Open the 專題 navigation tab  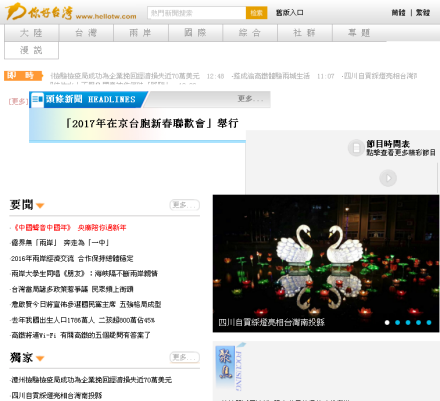[x=359, y=33]
